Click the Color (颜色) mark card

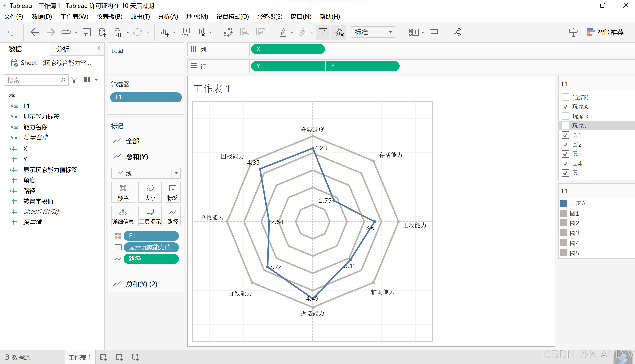click(x=123, y=192)
